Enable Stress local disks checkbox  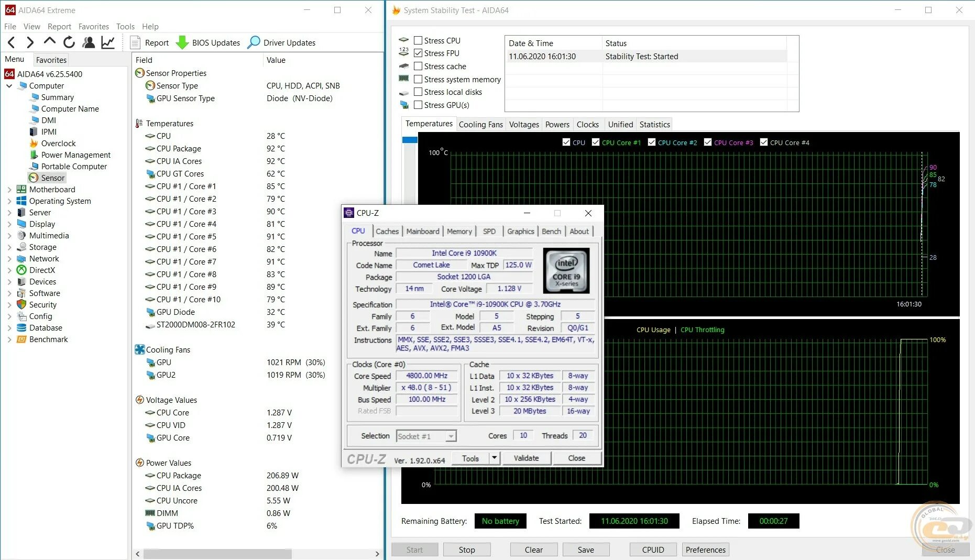click(x=418, y=92)
